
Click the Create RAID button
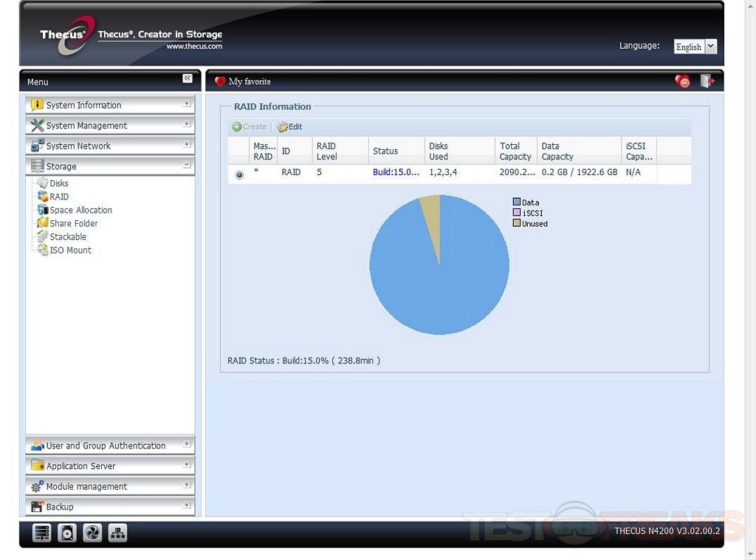pos(250,127)
